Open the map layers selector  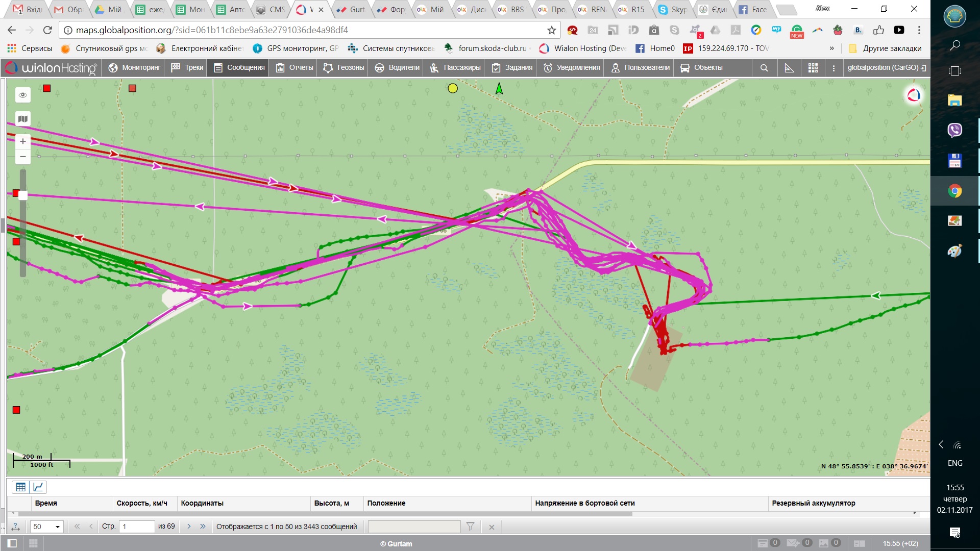click(x=22, y=119)
